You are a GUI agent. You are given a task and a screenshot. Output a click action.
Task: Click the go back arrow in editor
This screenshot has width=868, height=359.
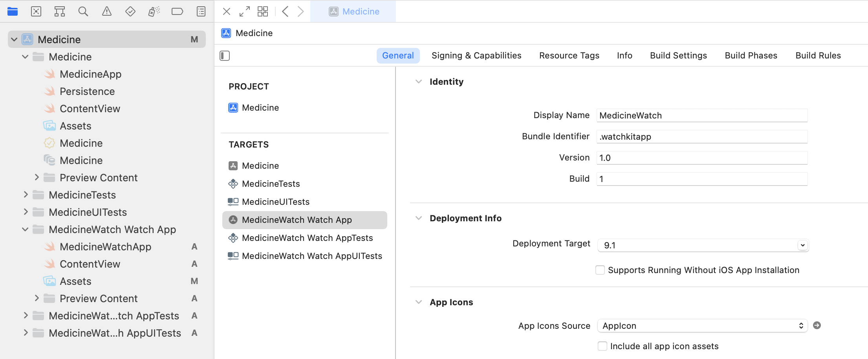286,11
